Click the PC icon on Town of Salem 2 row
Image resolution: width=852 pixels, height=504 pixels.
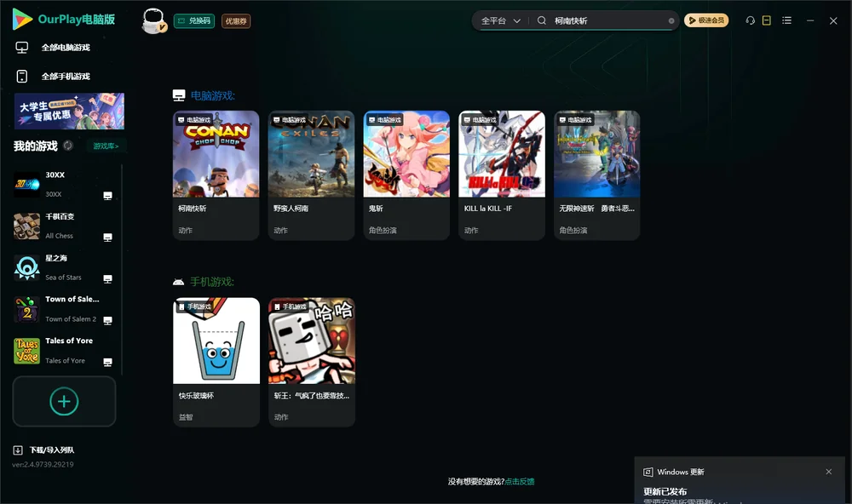point(107,320)
